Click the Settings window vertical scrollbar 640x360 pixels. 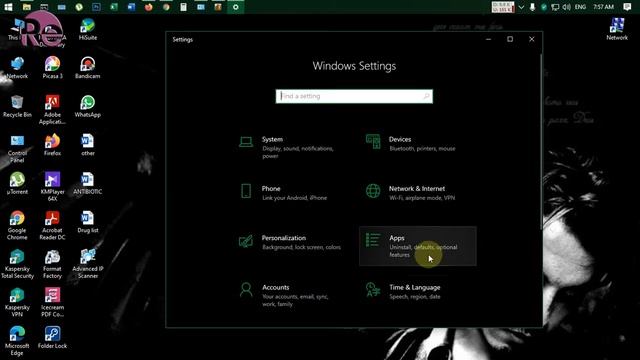541,141
